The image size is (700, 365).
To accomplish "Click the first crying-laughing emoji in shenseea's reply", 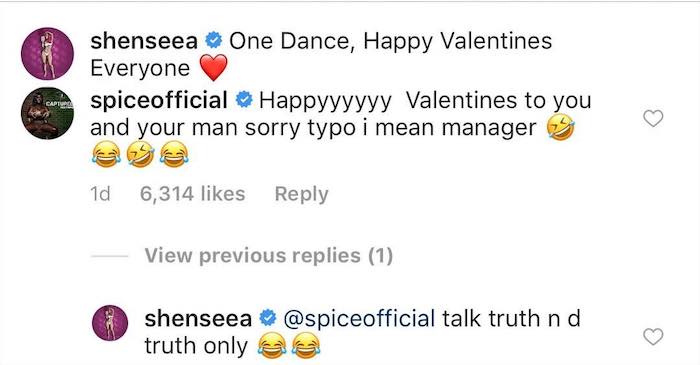I will [x=272, y=346].
